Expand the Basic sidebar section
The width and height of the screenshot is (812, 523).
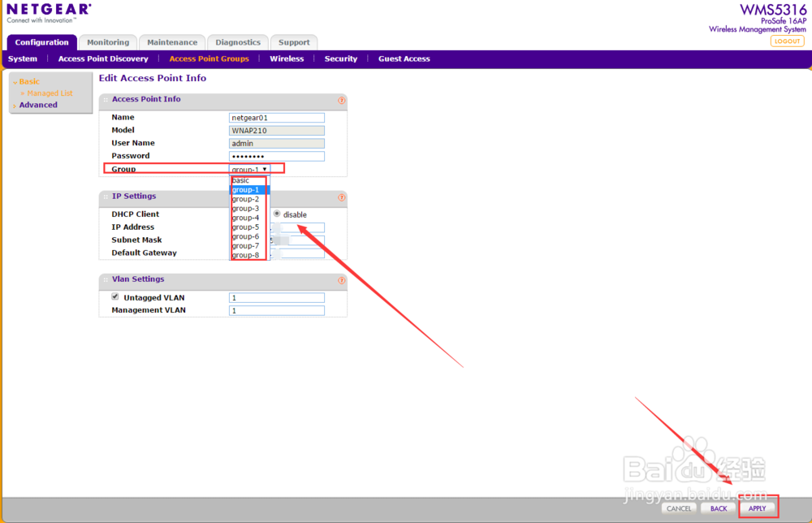pos(29,81)
